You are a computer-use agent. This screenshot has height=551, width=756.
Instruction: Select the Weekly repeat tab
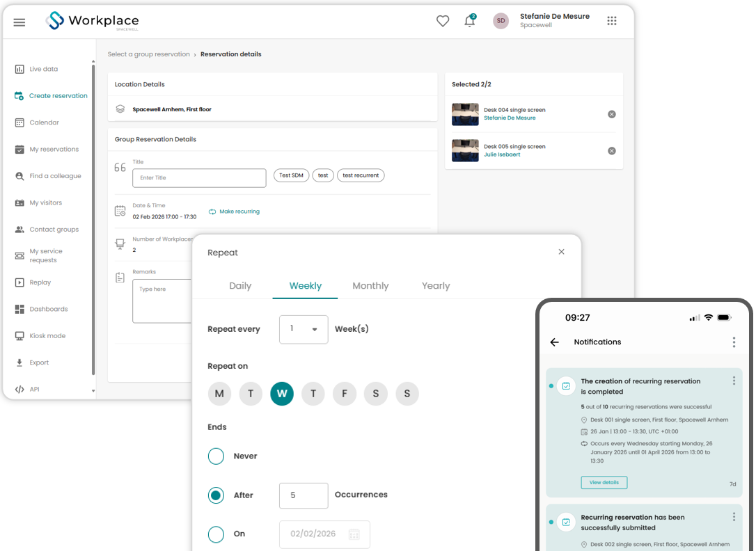[305, 286]
